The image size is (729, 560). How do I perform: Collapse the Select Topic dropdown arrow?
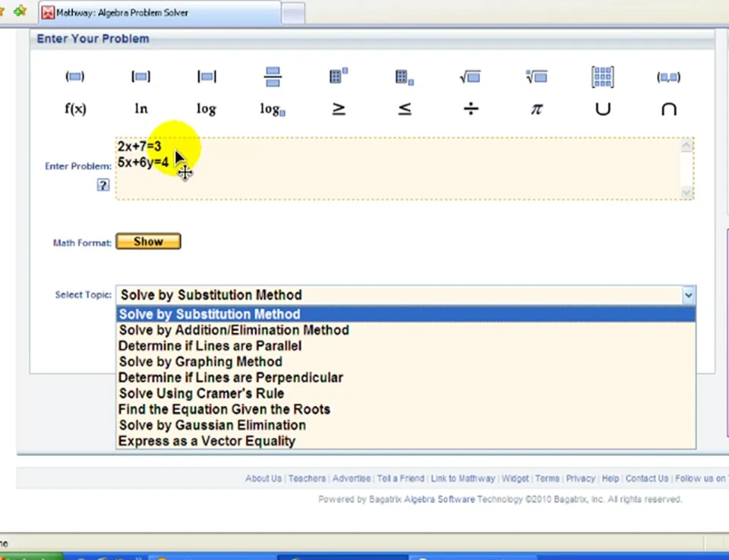[x=689, y=295]
